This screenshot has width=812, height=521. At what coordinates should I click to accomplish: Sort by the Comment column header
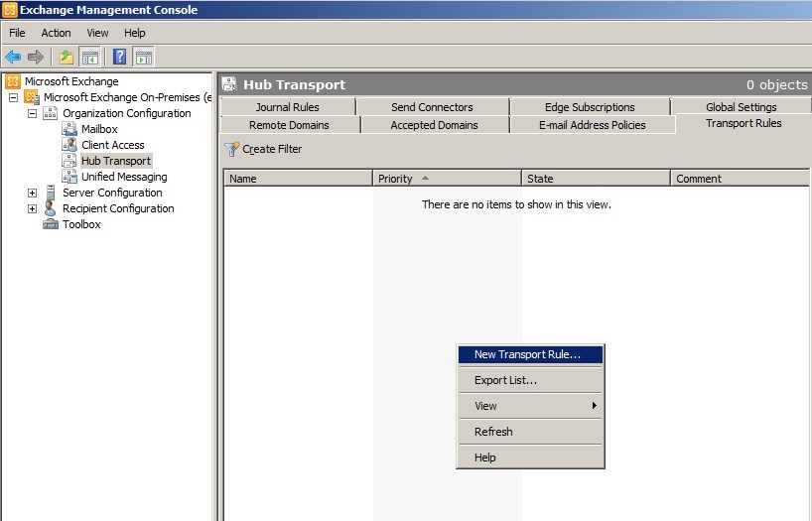740,179
